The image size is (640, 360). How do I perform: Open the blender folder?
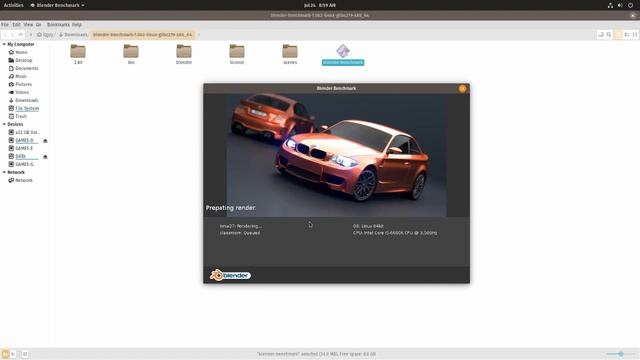[184, 54]
